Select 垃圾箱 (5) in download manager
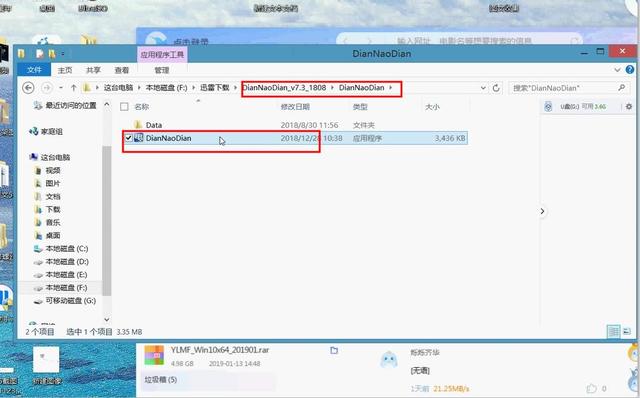Viewport: 640px width, 398px height. pos(161,380)
